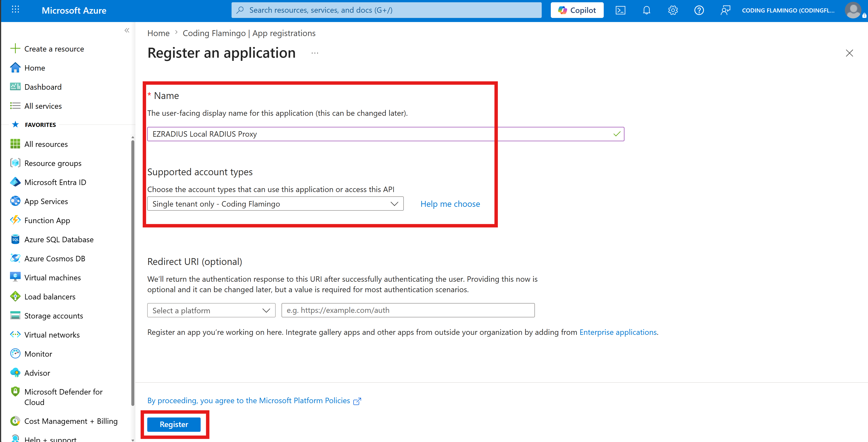Click the Virtual networks icon
The image size is (868, 442).
click(15, 335)
